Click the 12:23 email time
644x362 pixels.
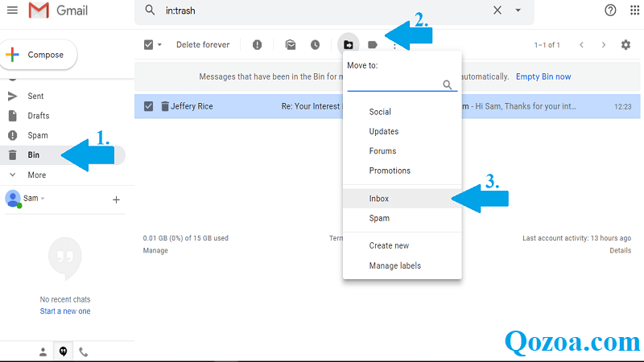pos(622,107)
